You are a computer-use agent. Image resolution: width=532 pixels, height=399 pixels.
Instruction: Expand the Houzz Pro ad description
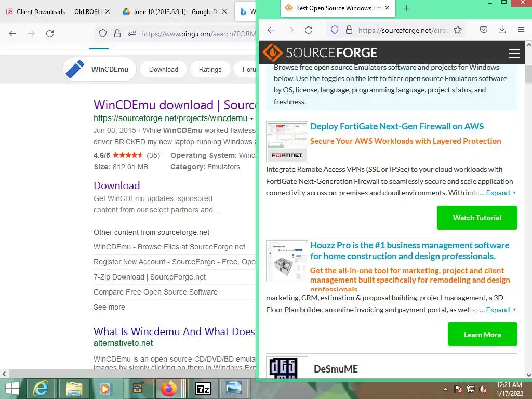[x=501, y=310]
